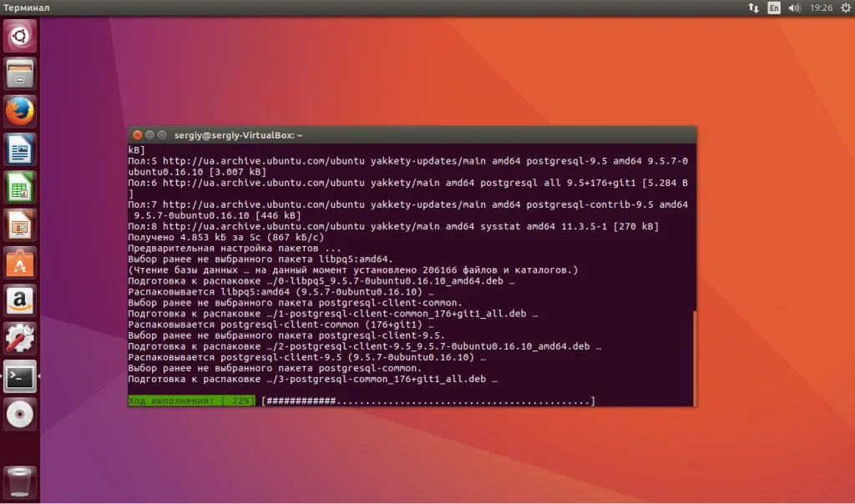Screen dimensions: 855x504
Task: Open the Trash
Action: pyautogui.click(x=20, y=482)
